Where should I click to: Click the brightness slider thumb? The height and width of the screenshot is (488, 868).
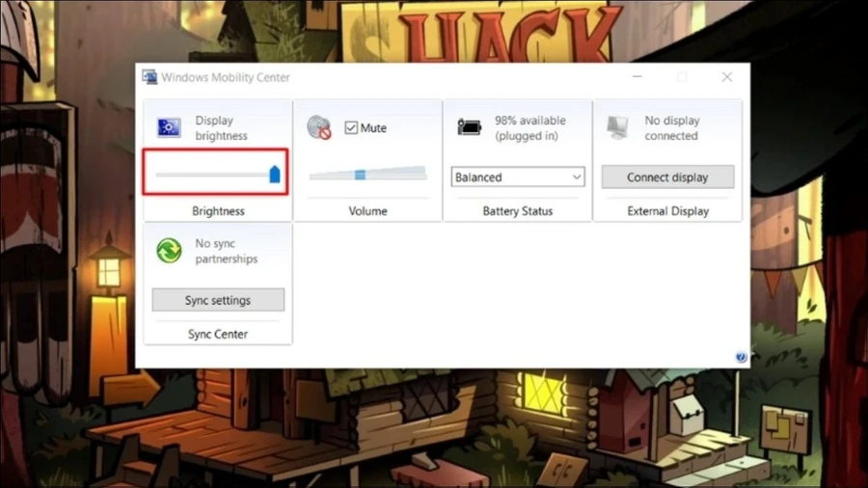click(275, 174)
